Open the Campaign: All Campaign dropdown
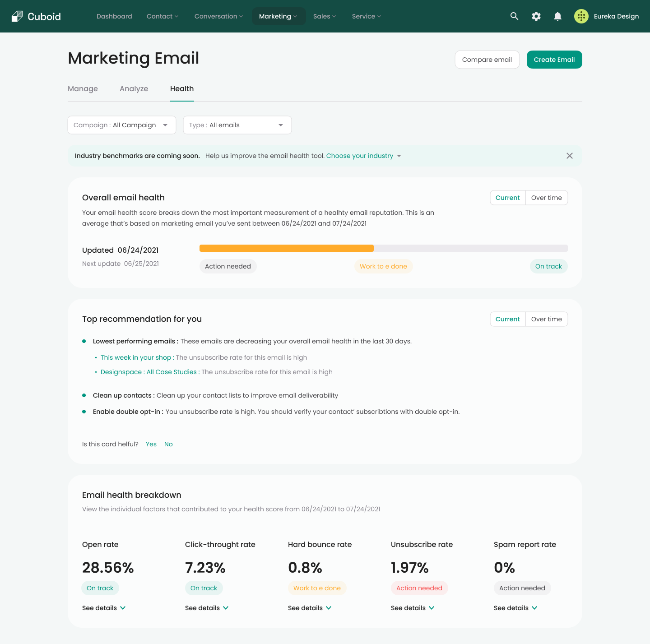Screen dimensions: 650x644 [121, 125]
